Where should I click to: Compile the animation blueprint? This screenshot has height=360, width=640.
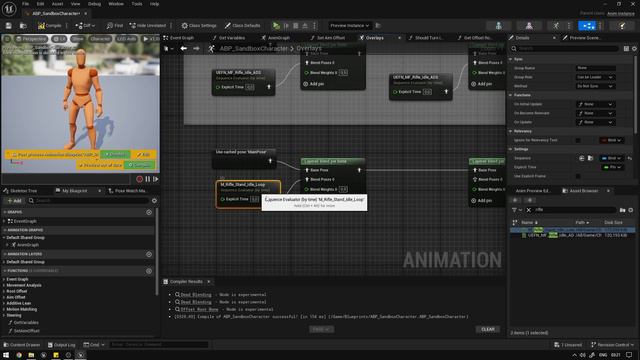(x=50, y=25)
